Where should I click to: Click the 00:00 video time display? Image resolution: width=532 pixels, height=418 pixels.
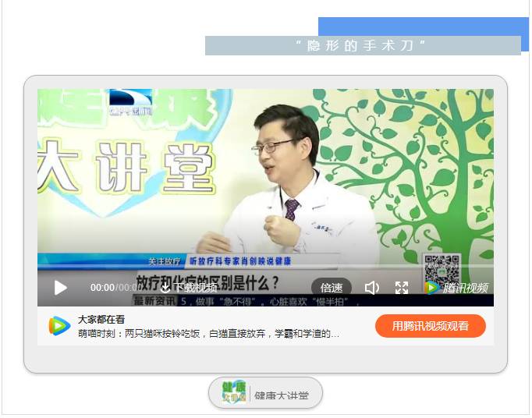pos(102,288)
